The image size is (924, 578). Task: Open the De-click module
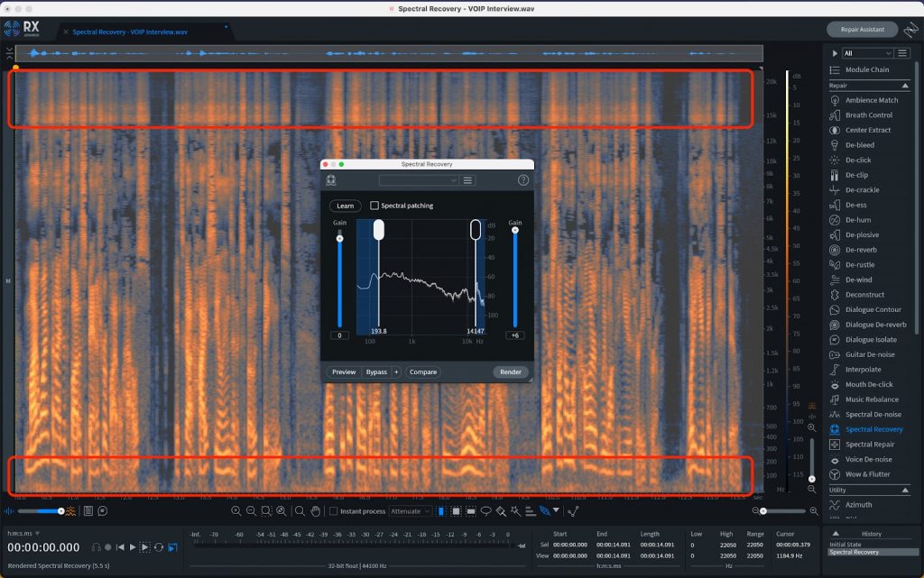tap(851, 161)
